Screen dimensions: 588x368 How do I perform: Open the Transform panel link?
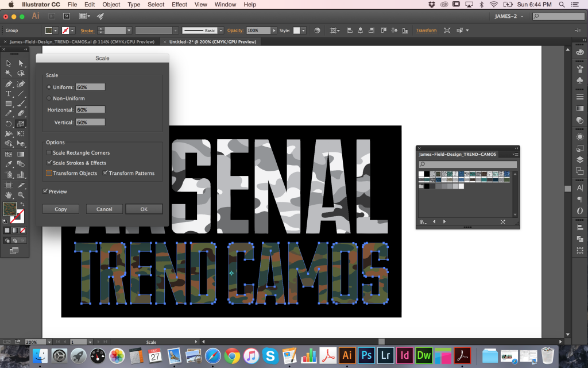(x=426, y=30)
